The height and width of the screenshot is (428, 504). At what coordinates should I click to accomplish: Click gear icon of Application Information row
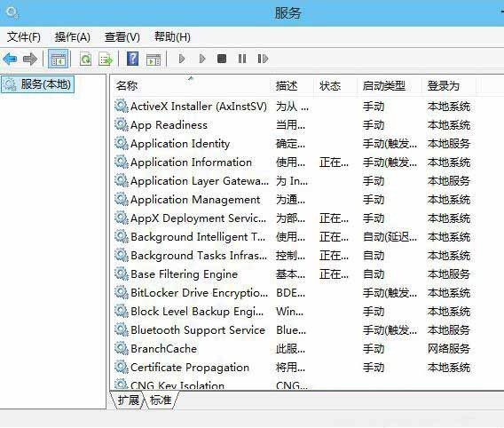coord(122,162)
